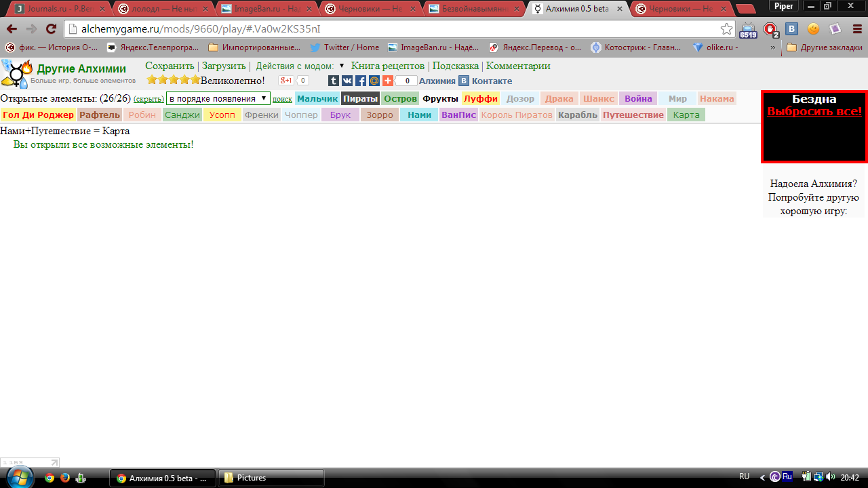868x488 pixels.
Task: Click the purple extension icon
Action: tap(835, 29)
